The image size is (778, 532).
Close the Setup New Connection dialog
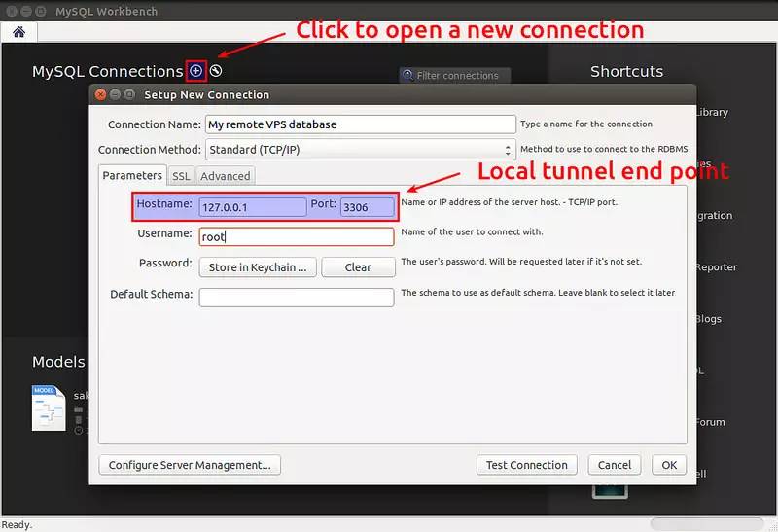tap(101, 94)
